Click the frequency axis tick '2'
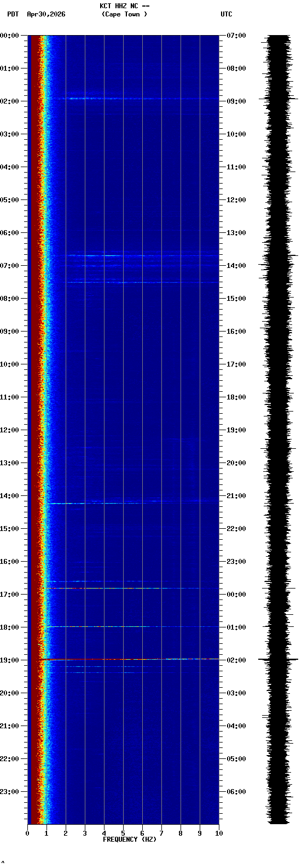The height and width of the screenshot is (868, 302). [66, 833]
